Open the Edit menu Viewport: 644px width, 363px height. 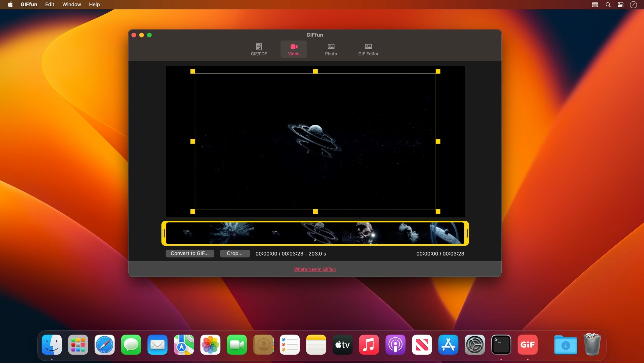[50, 5]
